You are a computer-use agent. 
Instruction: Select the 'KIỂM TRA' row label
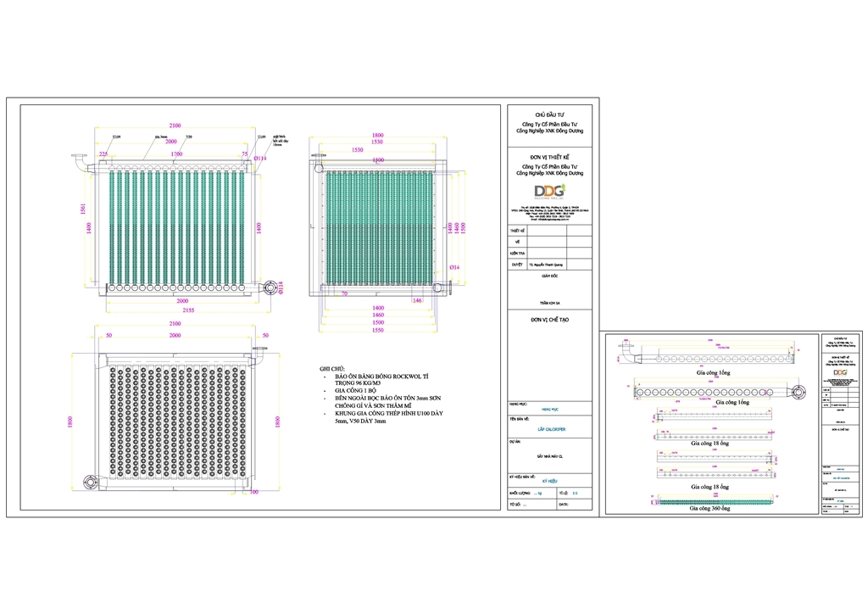point(517,254)
